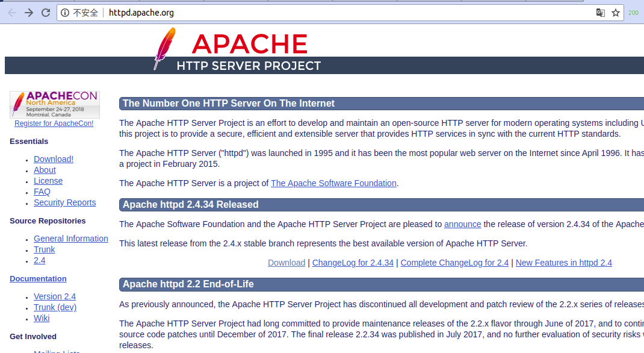Click the Apache feather logo
644x353 pixels.
point(164,48)
